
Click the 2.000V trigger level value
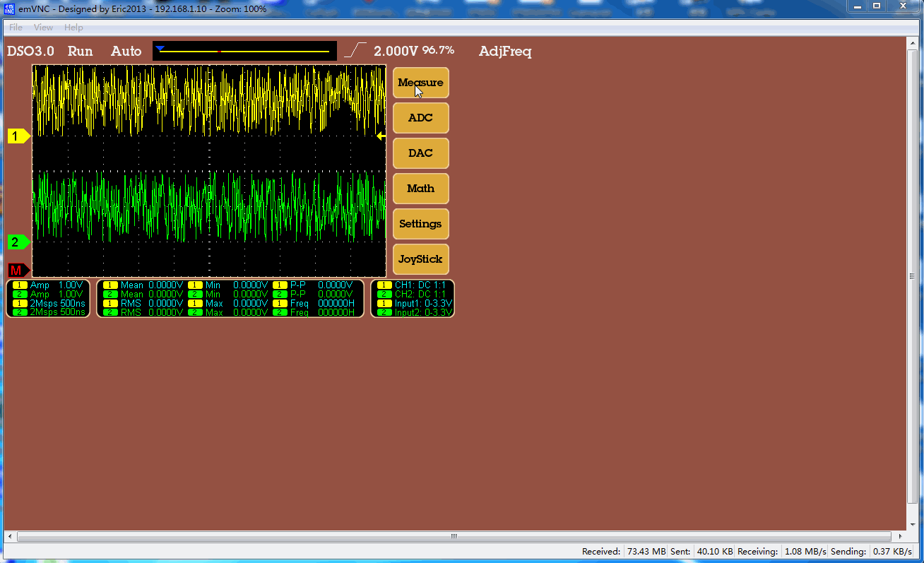point(396,52)
